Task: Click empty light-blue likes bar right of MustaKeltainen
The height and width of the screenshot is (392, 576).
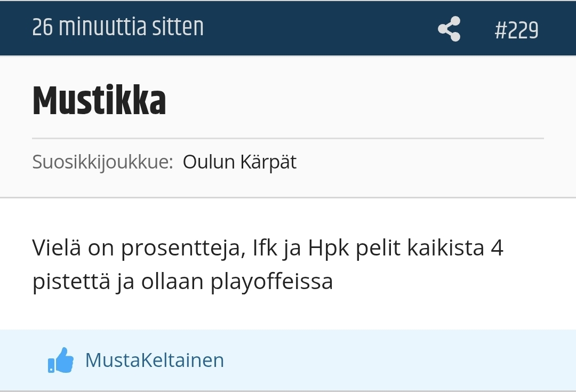Action: [400, 360]
